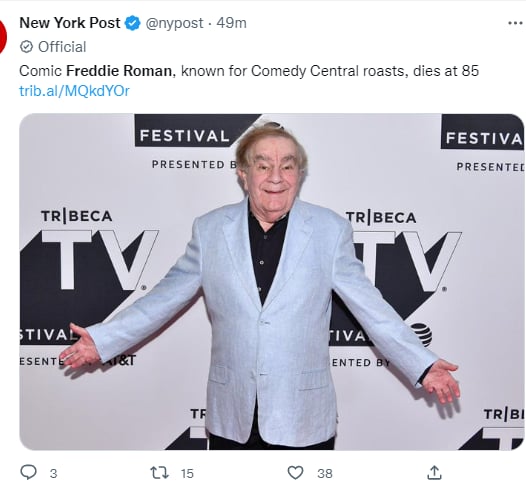Click the blue verified checkmark badge
Viewport: 526px width, 486px height.
[x=133, y=23]
